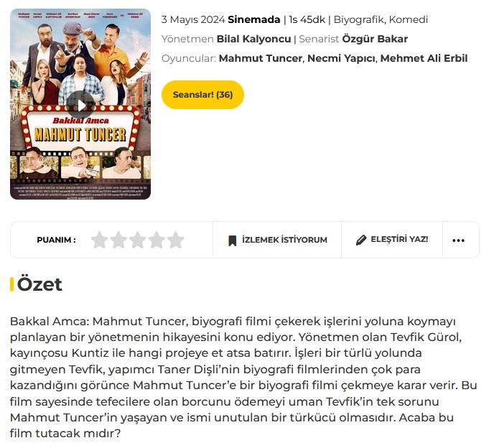Click the bookmark icon for watchlist
494x448 pixels.
tap(232, 241)
